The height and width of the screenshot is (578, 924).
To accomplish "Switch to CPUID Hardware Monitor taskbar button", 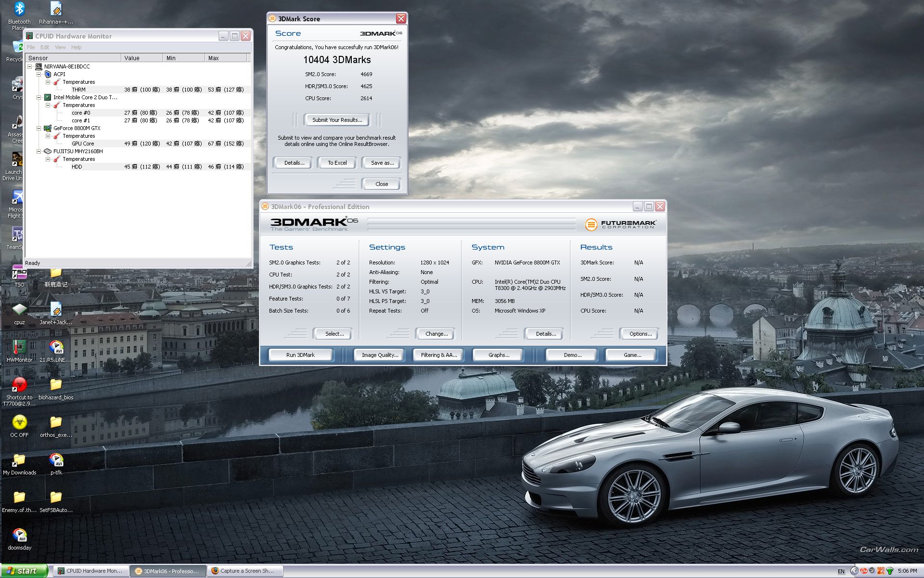I will [91, 571].
